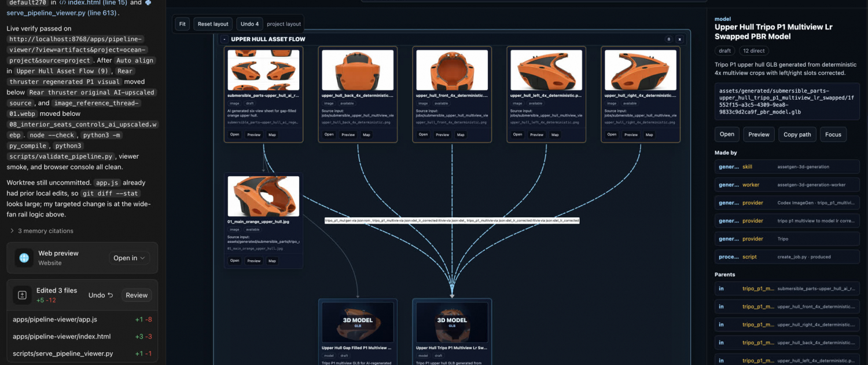Select the upper_hull_front_4x_deterministic thumbnail
The image size is (868, 365).
pos(452,70)
